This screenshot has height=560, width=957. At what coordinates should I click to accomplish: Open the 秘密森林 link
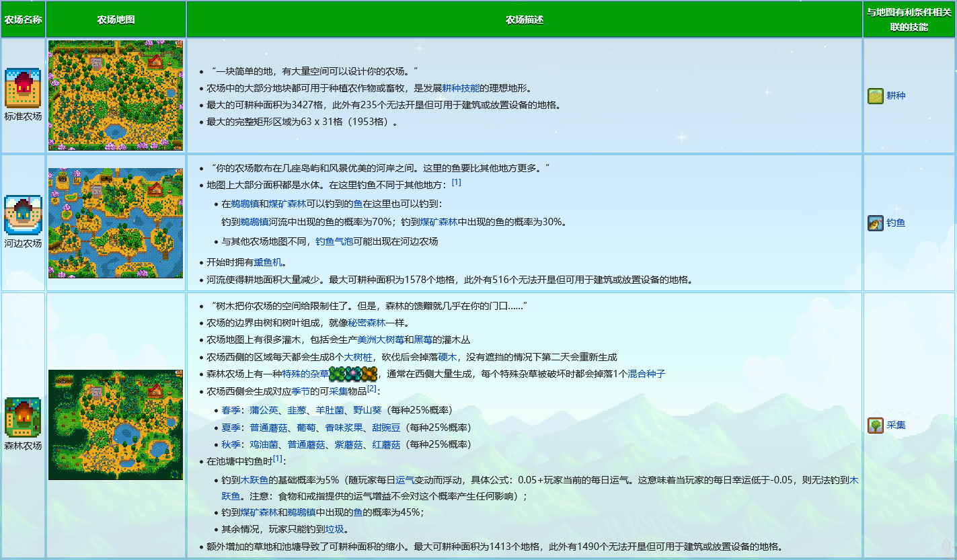367,323
